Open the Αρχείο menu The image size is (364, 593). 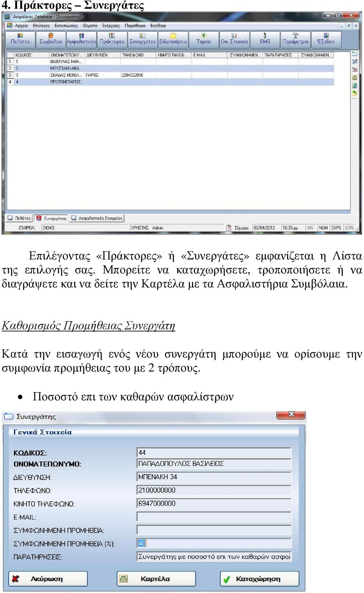click(x=22, y=26)
